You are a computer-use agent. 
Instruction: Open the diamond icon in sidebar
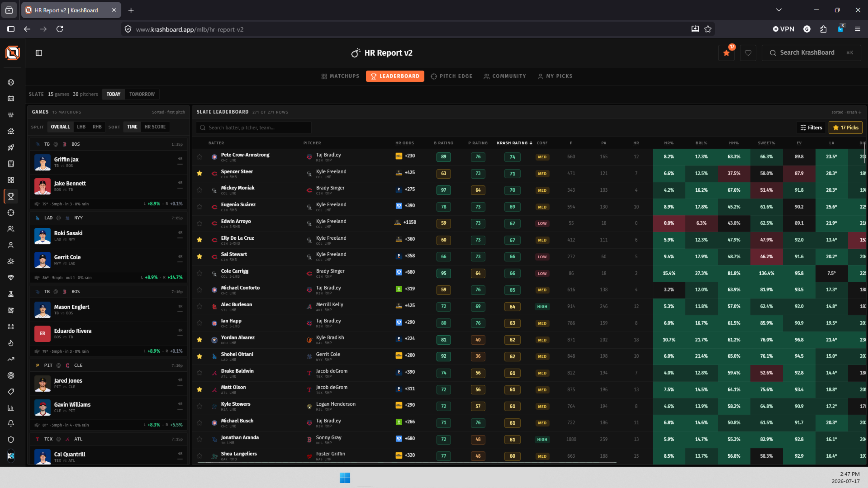11,278
